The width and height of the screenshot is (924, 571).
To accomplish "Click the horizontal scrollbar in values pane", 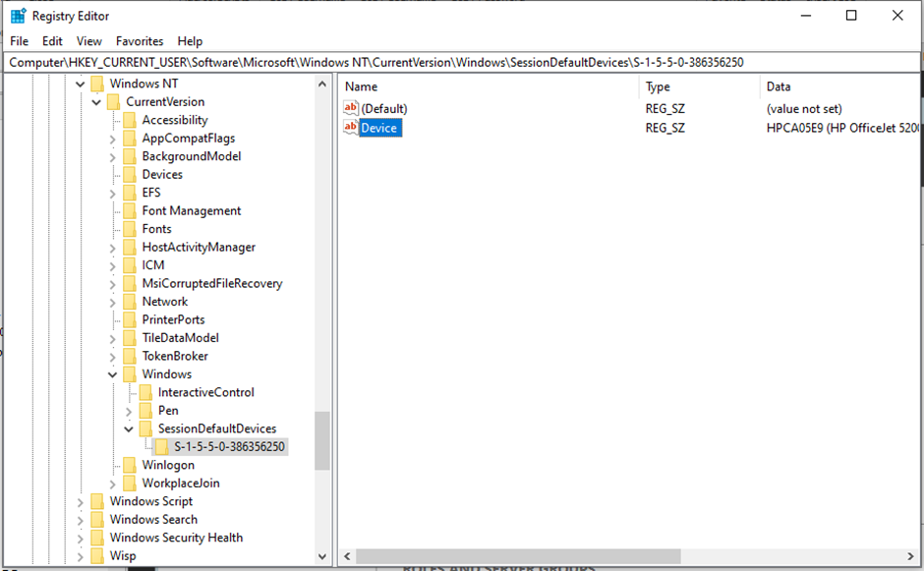I will tap(550, 556).
